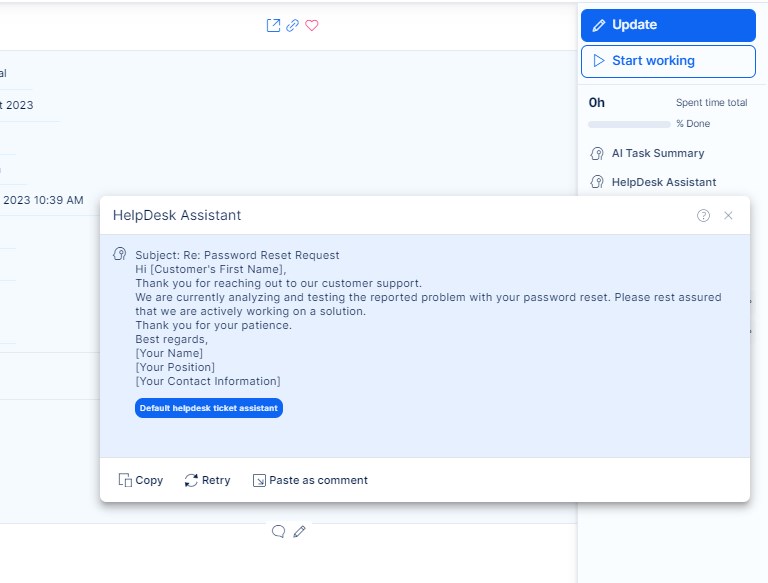The width and height of the screenshot is (768, 583).
Task: Click the generated email subject line
Action: tap(237, 255)
